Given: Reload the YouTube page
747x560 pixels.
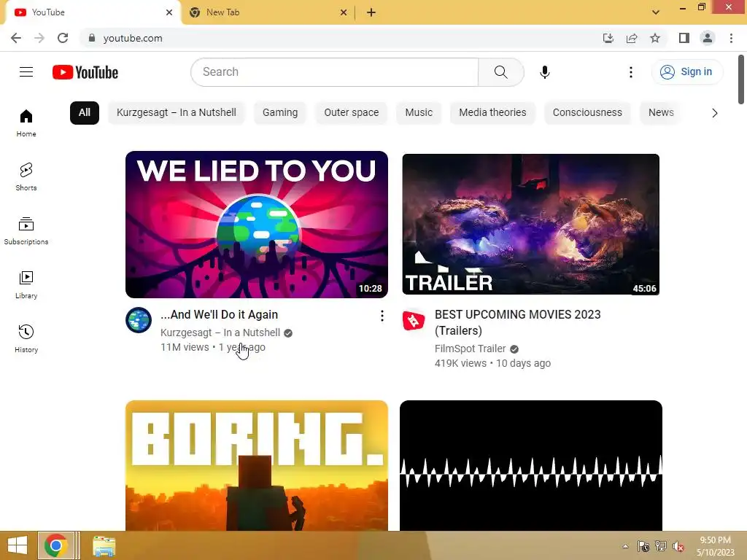Looking at the screenshot, I should point(63,38).
